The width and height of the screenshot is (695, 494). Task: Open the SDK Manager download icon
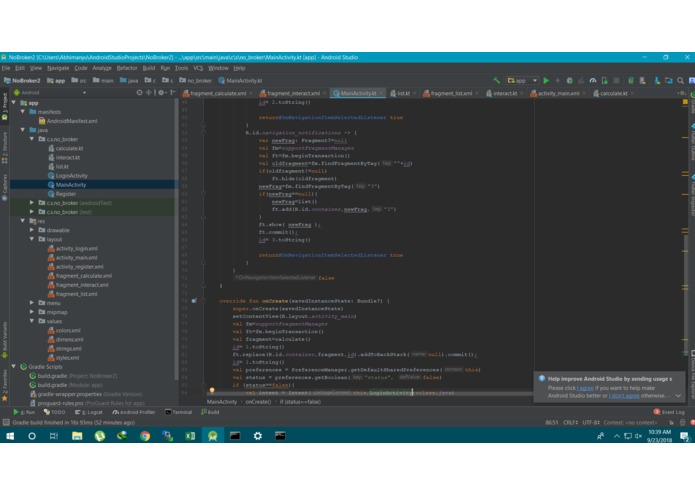point(657,81)
